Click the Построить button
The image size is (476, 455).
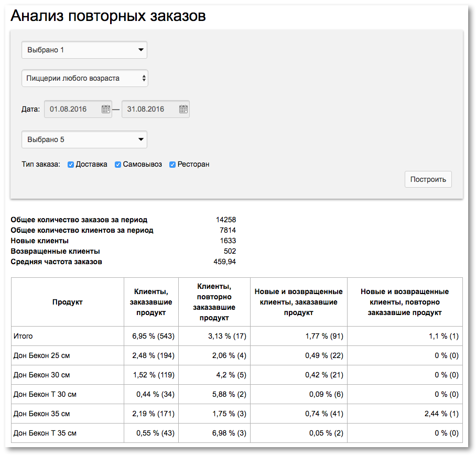point(428,179)
